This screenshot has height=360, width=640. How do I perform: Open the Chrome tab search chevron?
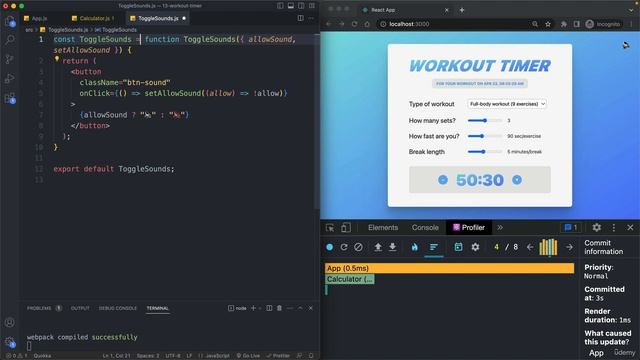[x=631, y=10]
